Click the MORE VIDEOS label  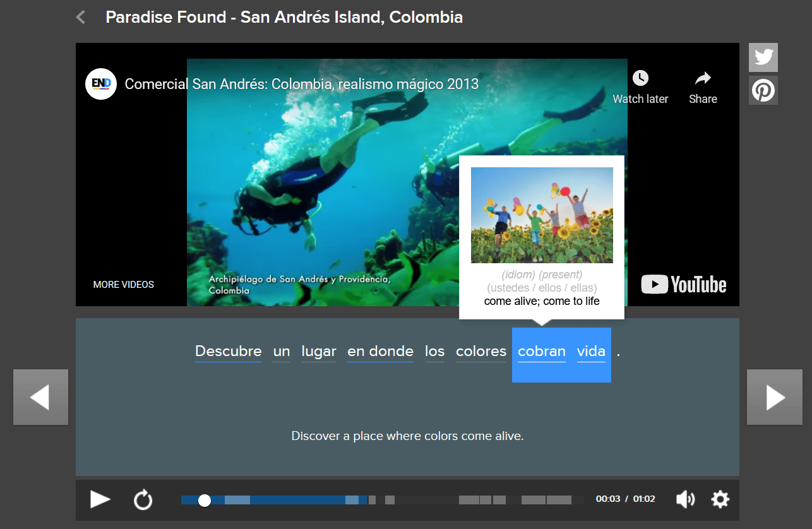[124, 285]
